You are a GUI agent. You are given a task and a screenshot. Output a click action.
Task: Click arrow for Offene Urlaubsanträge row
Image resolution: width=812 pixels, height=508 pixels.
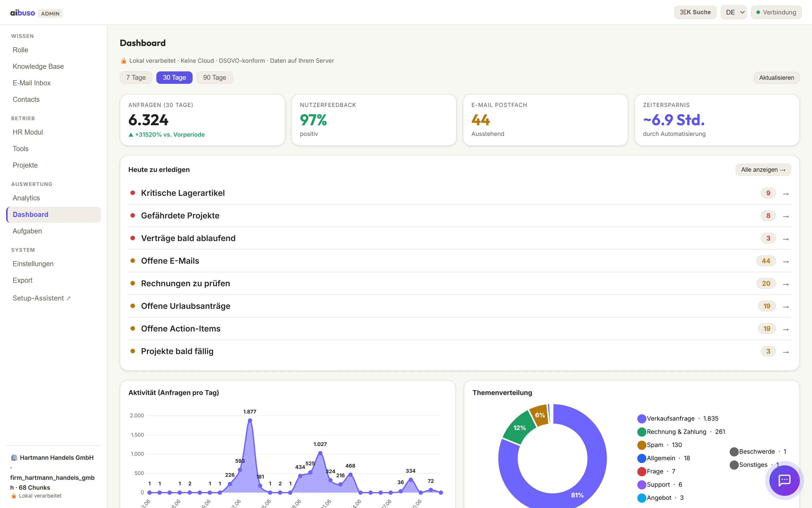click(786, 307)
